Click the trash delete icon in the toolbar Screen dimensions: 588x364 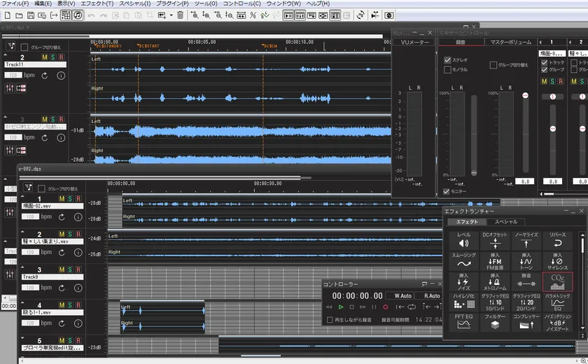coord(181,15)
